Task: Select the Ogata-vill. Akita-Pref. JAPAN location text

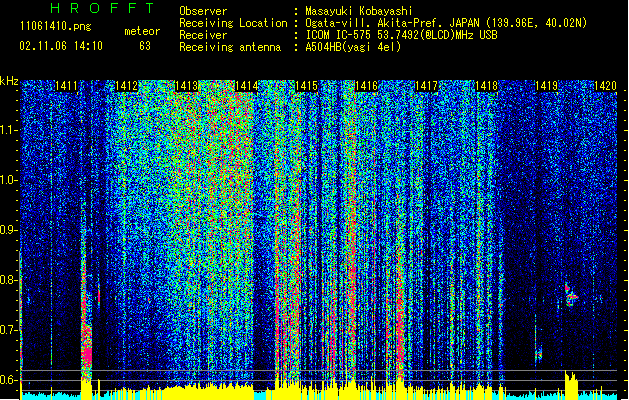Action: [446, 23]
